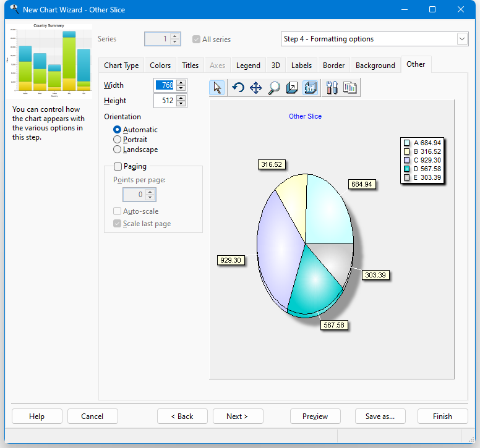480x448 pixels.
Task: Click the 316.52 pie label
Action: 272,164
